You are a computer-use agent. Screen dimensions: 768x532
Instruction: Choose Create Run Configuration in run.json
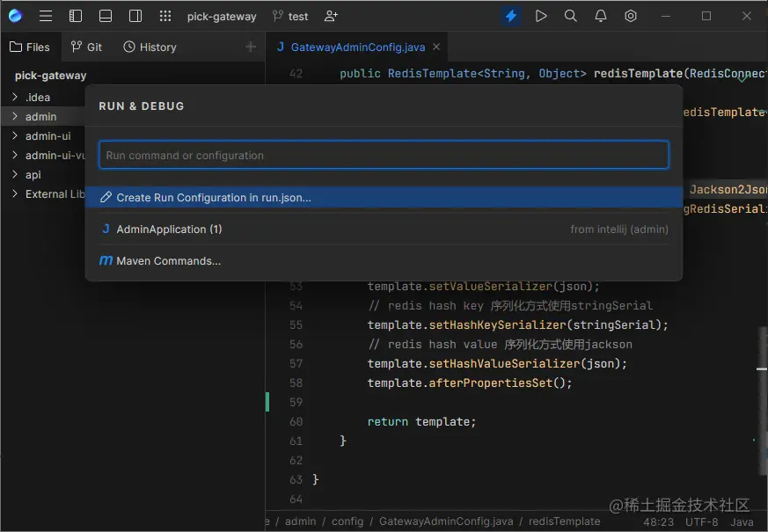pos(384,197)
